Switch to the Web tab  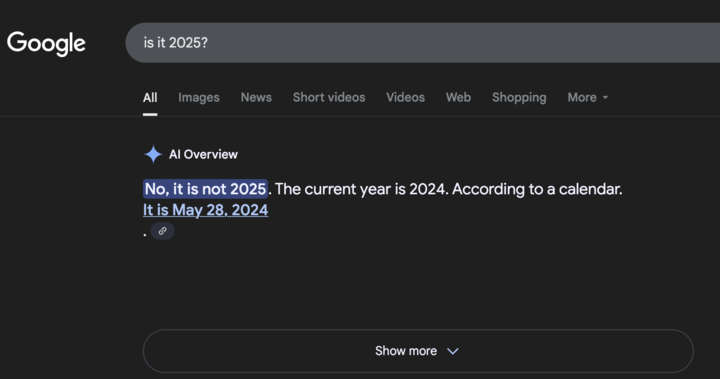(458, 97)
